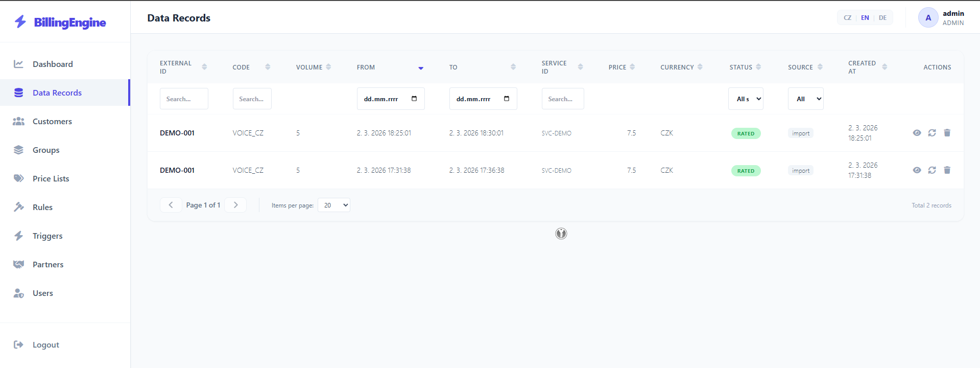980x368 pixels.
Task: Click the Users shield-person icon
Action: [18, 293]
